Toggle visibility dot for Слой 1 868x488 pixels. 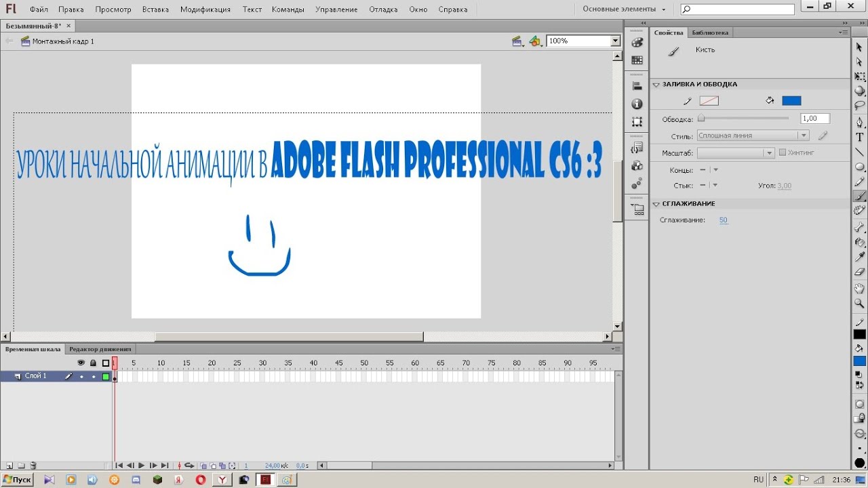(81, 377)
